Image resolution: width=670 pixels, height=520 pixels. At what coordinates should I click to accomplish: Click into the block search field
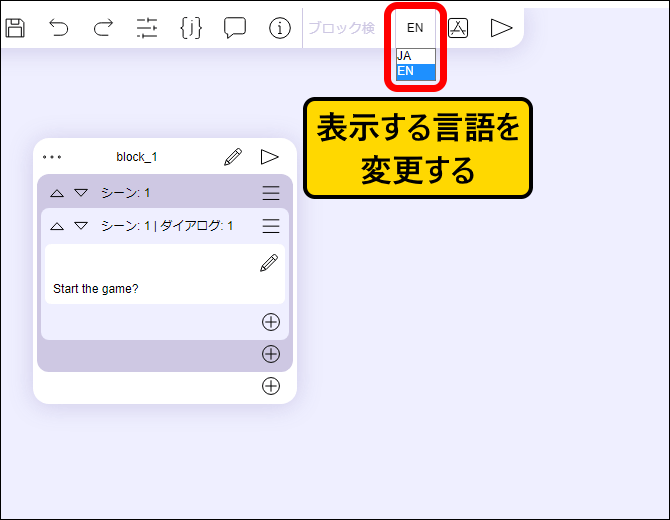click(342, 28)
